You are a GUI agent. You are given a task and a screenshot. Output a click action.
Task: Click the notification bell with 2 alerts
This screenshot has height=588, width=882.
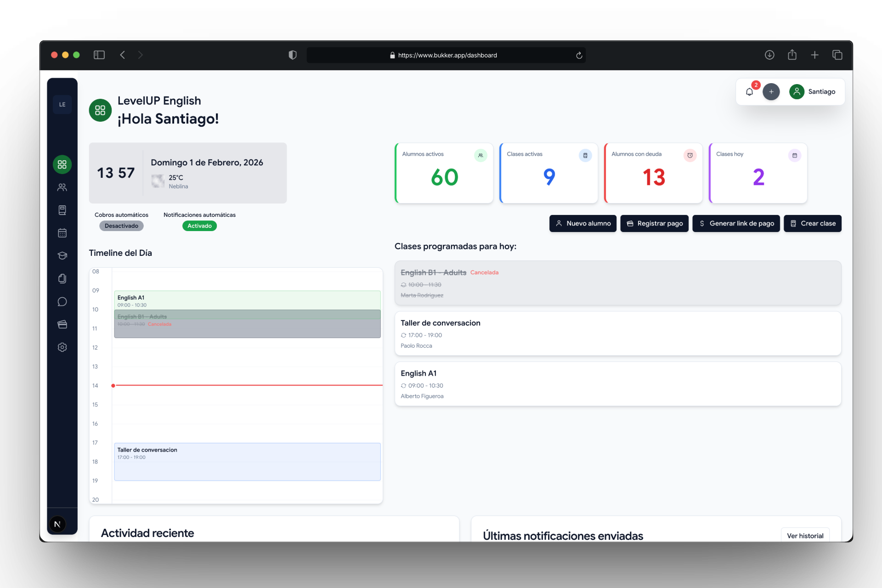[x=750, y=91]
